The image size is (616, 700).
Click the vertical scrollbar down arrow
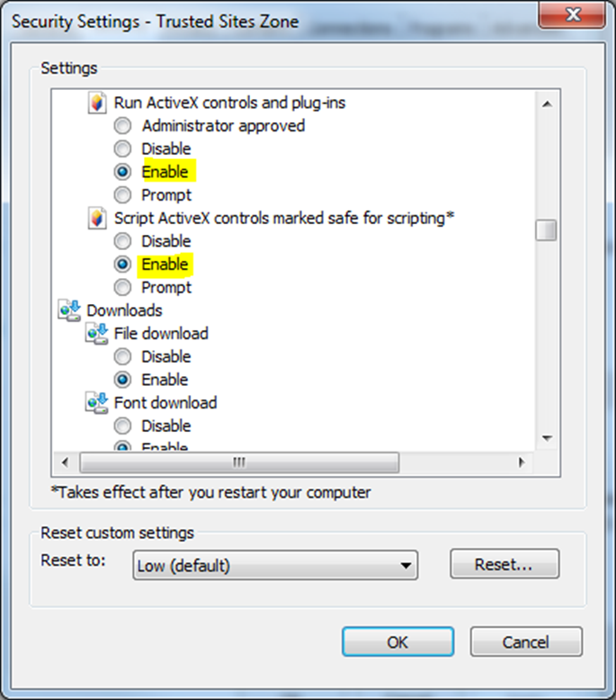tap(546, 438)
